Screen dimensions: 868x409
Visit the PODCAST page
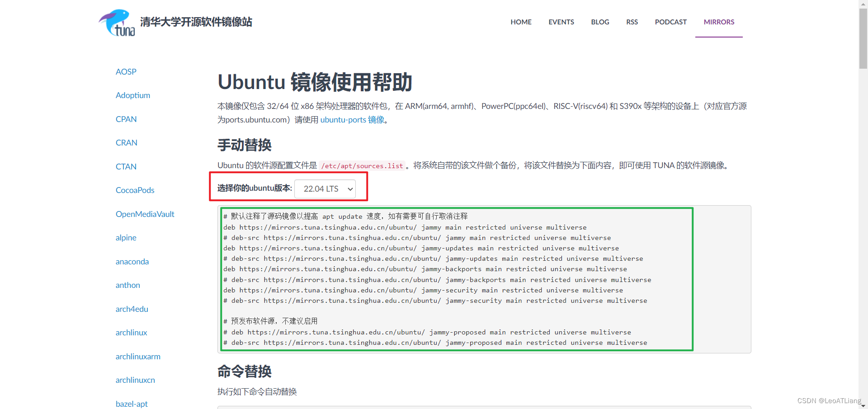tap(671, 22)
